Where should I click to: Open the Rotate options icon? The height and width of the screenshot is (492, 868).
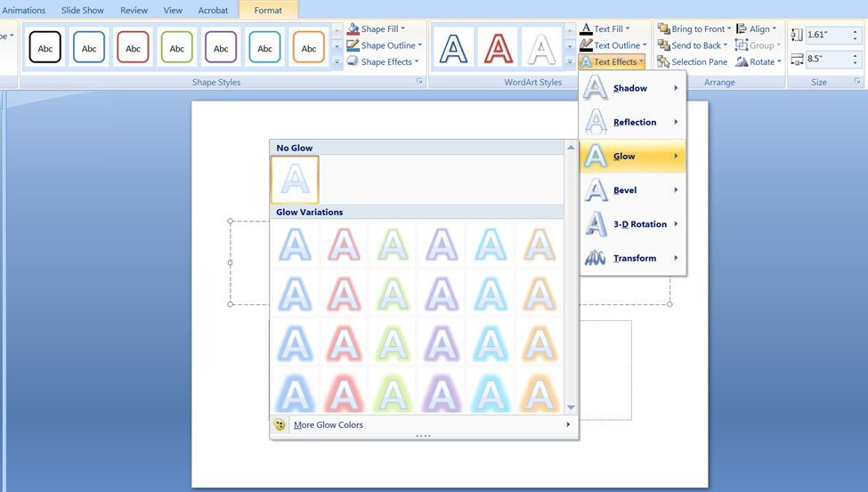pyautogui.click(x=742, y=62)
